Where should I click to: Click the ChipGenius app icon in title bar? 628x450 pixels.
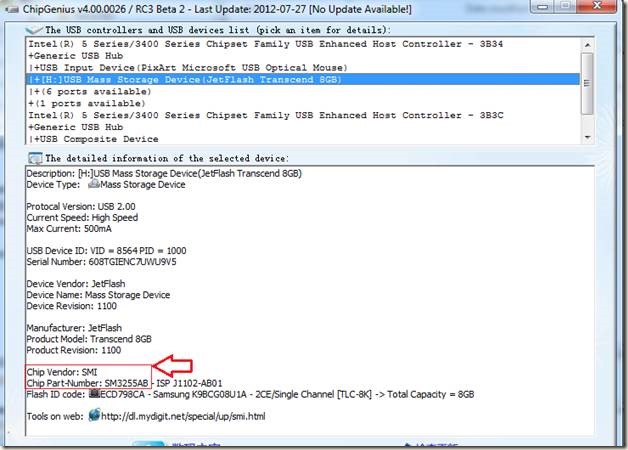[x=11, y=8]
